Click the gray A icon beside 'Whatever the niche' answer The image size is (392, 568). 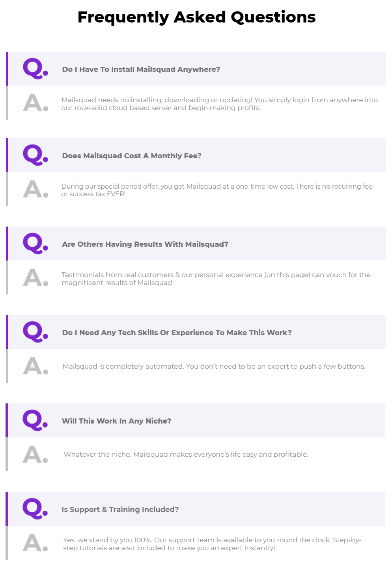[x=35, y=455]
